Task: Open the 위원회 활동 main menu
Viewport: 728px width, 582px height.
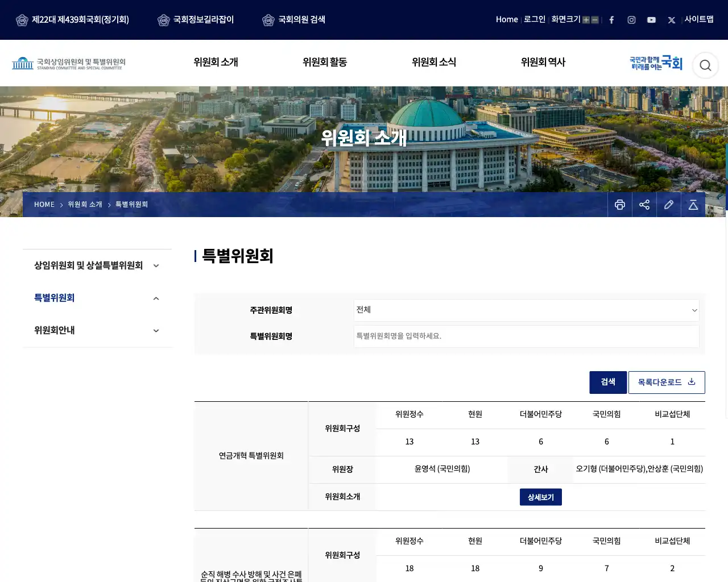Action: (325, 63)
